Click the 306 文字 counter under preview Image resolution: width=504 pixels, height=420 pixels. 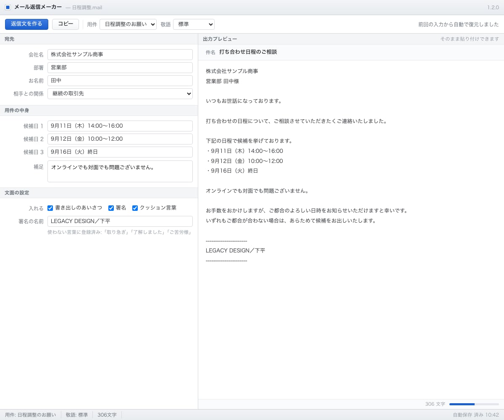435,404
